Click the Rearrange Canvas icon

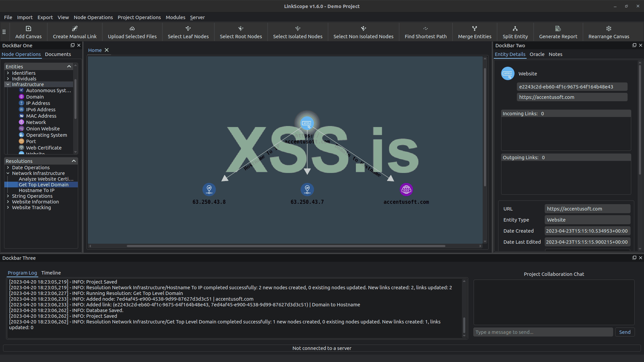(x=608, y=29)
